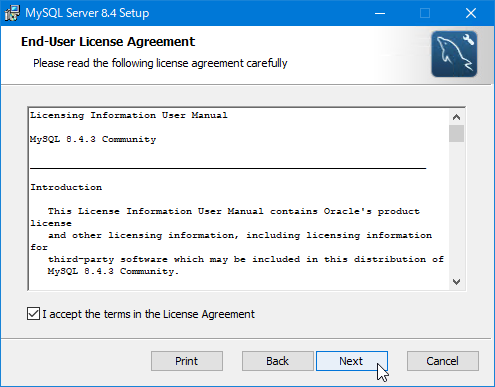
Task: Click the "MySQL 8.4.3 Community" line in the license
Action: [93, 139]
